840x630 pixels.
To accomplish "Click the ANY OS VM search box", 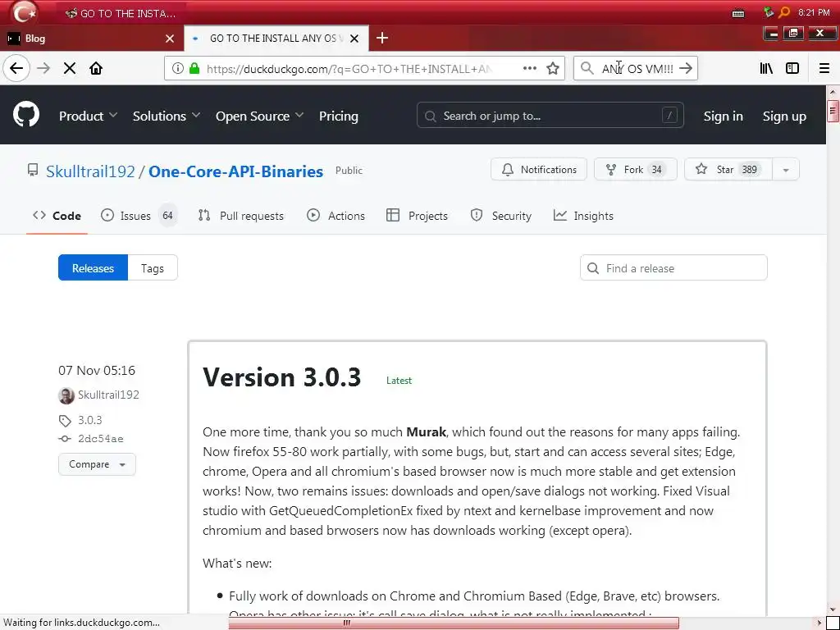I will coord(637,69).
